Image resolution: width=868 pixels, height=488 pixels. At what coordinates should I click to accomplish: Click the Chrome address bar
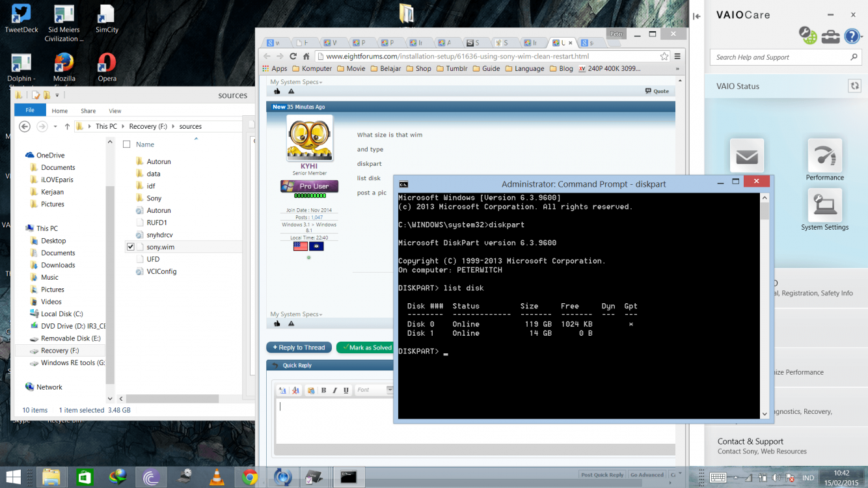click(492, 57)
